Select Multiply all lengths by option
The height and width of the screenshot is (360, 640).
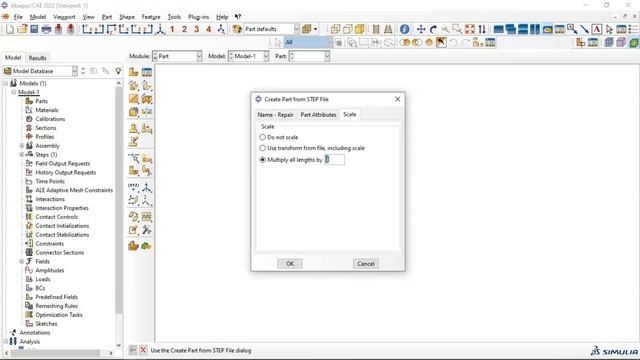[x=262, y=160]
